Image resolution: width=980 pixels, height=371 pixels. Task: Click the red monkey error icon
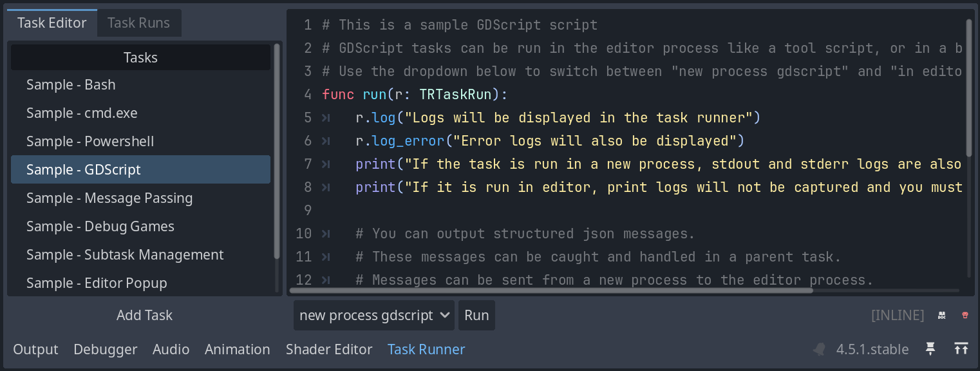[964, 315]
